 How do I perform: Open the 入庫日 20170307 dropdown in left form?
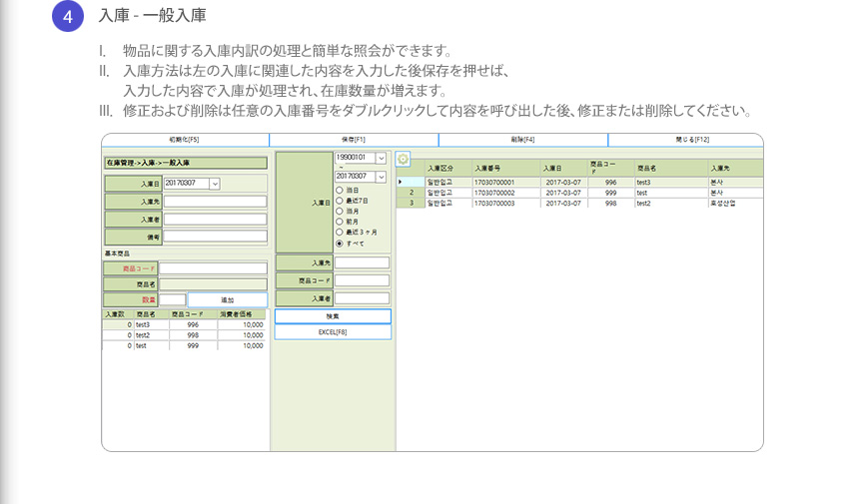(214, 184)
